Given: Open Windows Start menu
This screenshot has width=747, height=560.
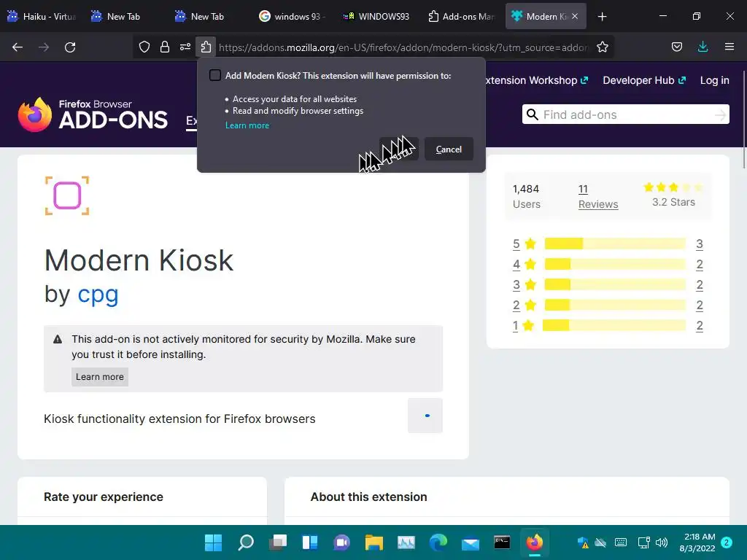Looking at the screenshot, I should 213,542.
